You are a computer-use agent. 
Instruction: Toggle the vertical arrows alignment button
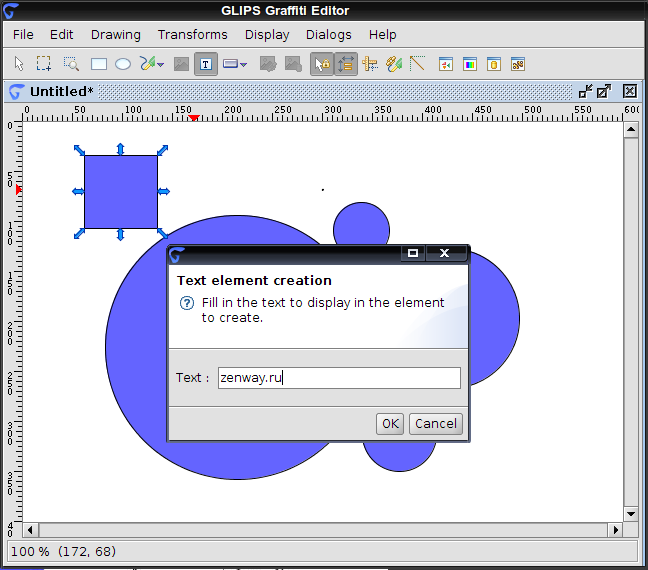pos(345,64)
